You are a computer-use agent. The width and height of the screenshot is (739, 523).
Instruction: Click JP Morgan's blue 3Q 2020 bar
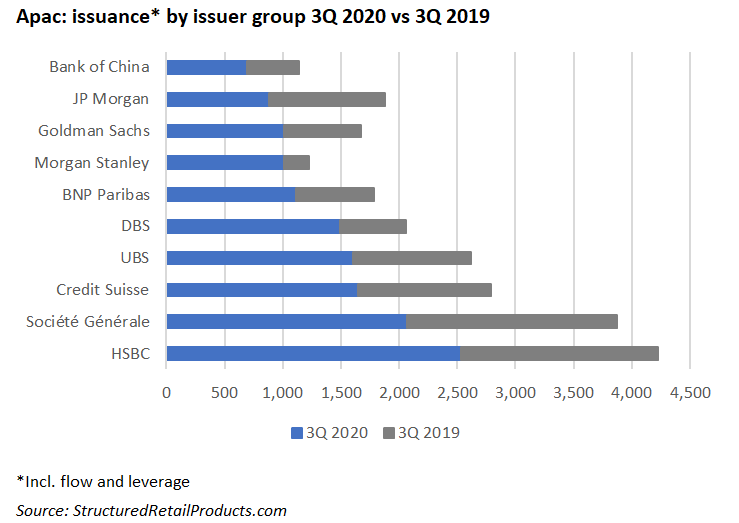click(217, 99)
